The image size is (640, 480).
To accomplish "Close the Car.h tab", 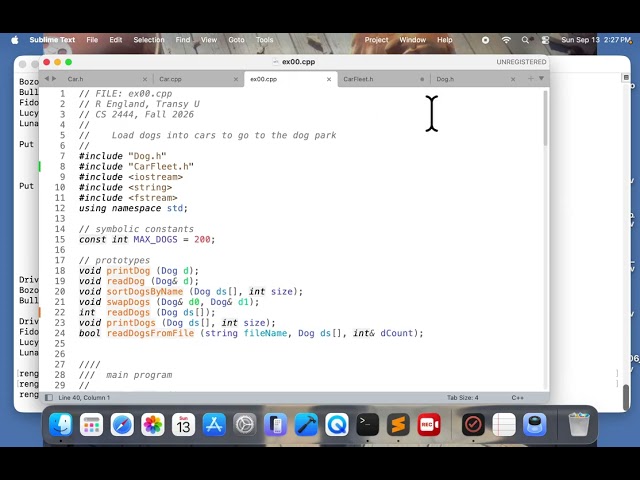I will click(145, 79).
